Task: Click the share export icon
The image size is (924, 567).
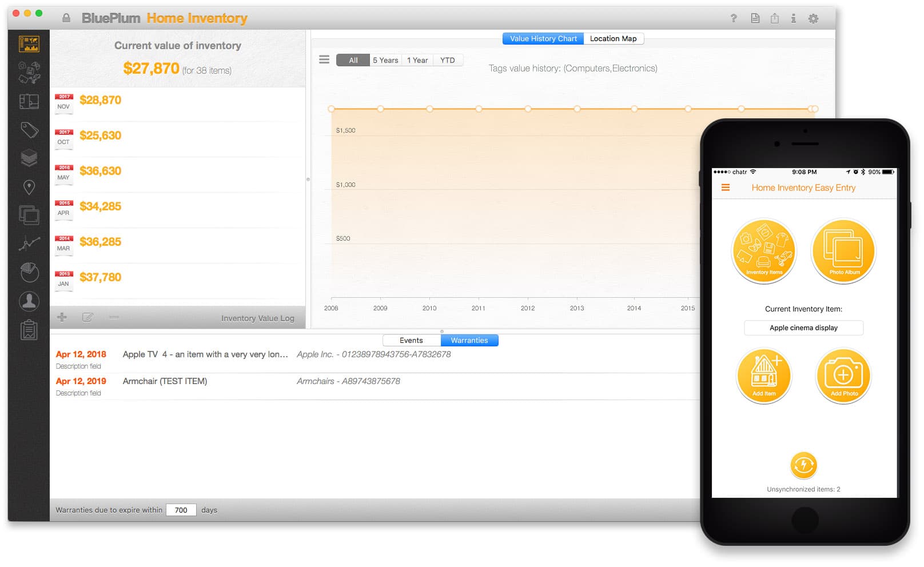Action: (x=774, y=18)
